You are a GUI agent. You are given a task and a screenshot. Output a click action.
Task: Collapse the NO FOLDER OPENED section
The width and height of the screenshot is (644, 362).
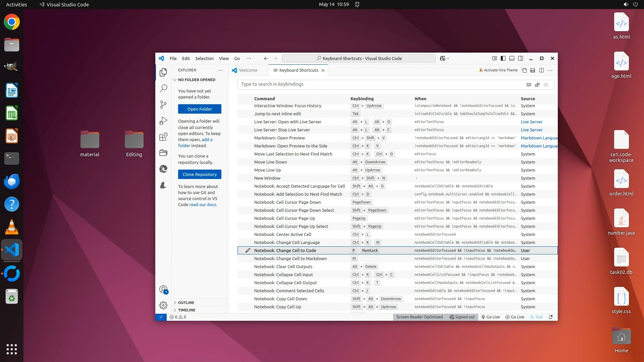pos(197,80)
